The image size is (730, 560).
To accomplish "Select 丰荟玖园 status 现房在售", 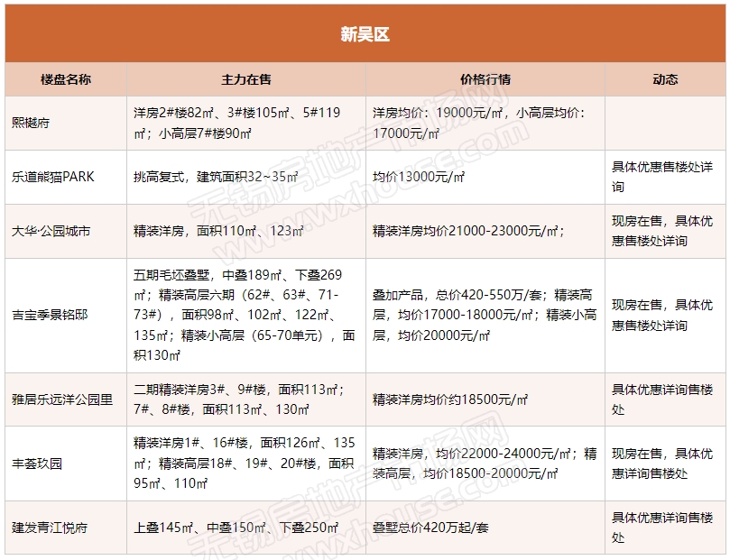I will [665, 464].
